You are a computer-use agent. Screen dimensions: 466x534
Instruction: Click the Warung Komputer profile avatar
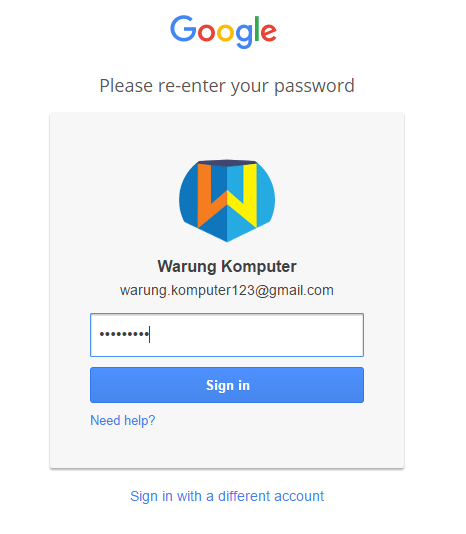tap(227, 200)
